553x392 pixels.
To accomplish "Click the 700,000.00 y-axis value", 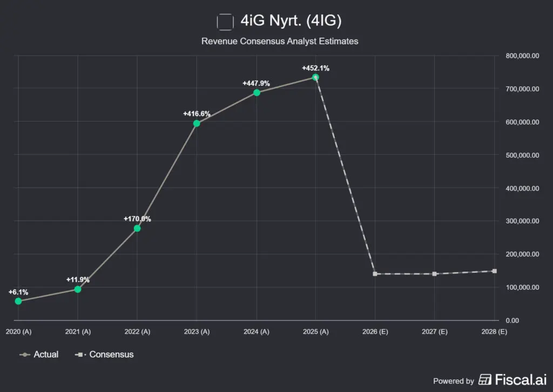I will (x=522, y=89).
